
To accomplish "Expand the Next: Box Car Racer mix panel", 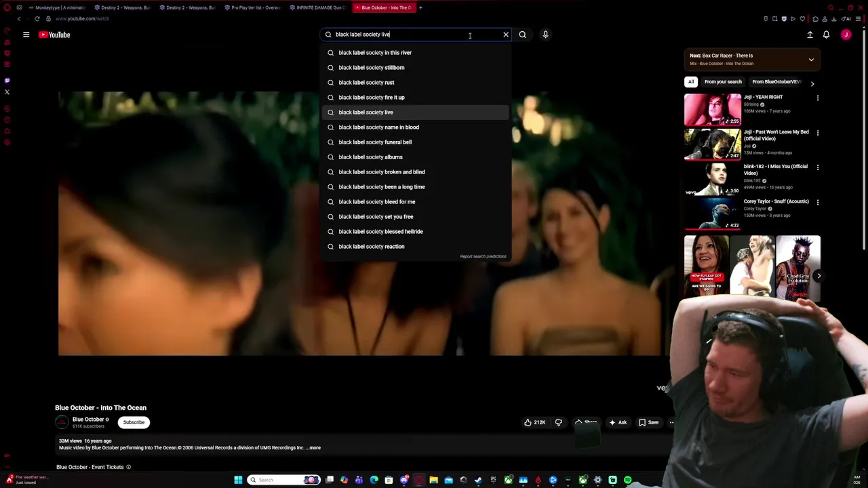I will pos(811,60).
